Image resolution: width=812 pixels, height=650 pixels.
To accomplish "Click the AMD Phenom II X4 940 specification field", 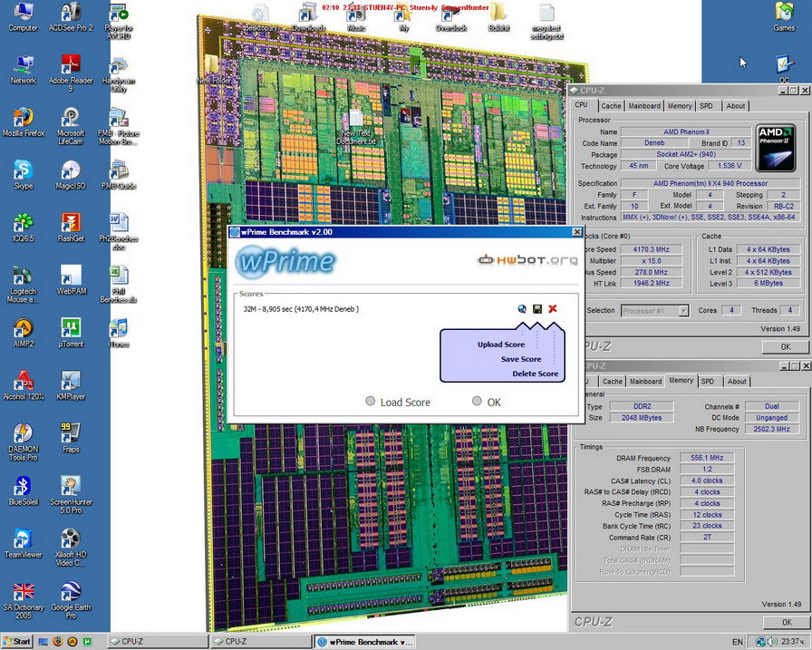I will [x=710, y=183].
